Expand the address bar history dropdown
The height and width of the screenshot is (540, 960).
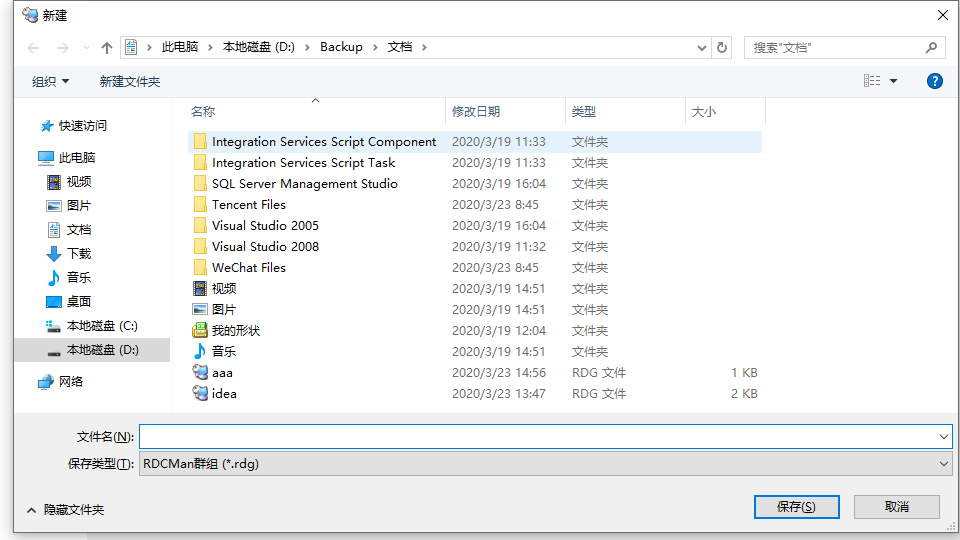click(702, 47)
